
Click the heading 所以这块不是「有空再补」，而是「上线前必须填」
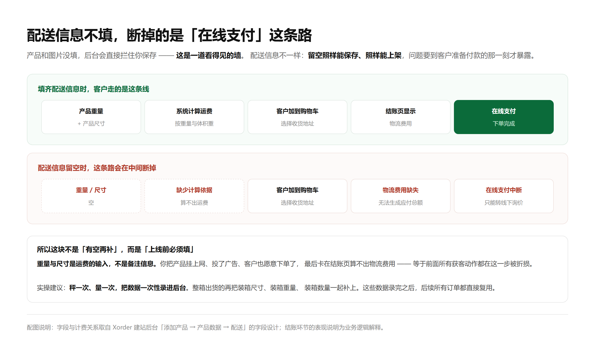116,250
